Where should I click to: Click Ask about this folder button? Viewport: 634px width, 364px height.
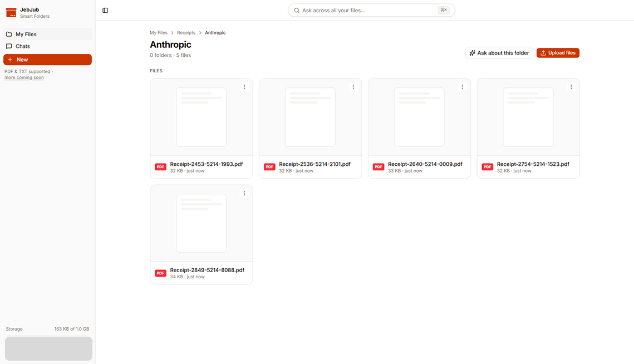click(499, 53)
